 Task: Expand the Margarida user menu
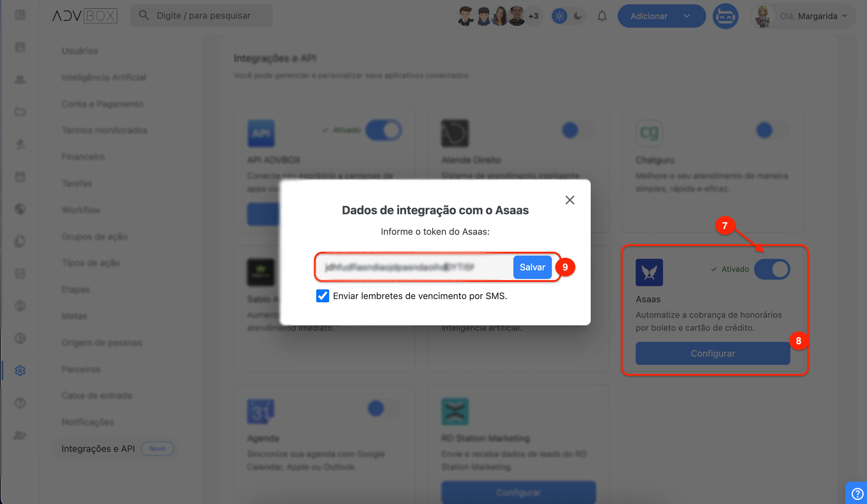coord(804,16)
